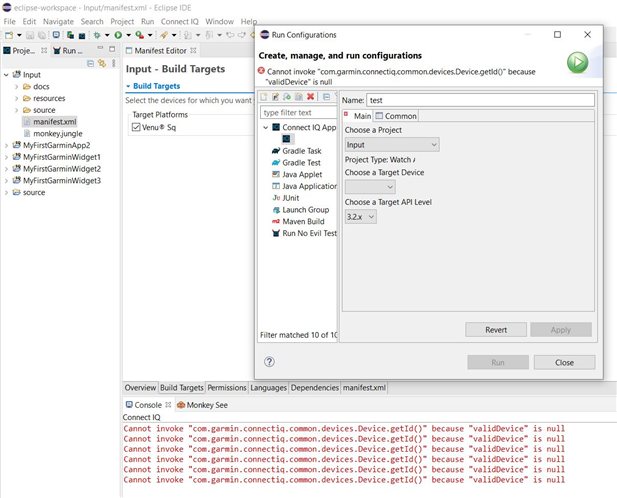617x498 pixels.
Task: Open the Run toolbar dropdown arrow
Action: (128, 35)
